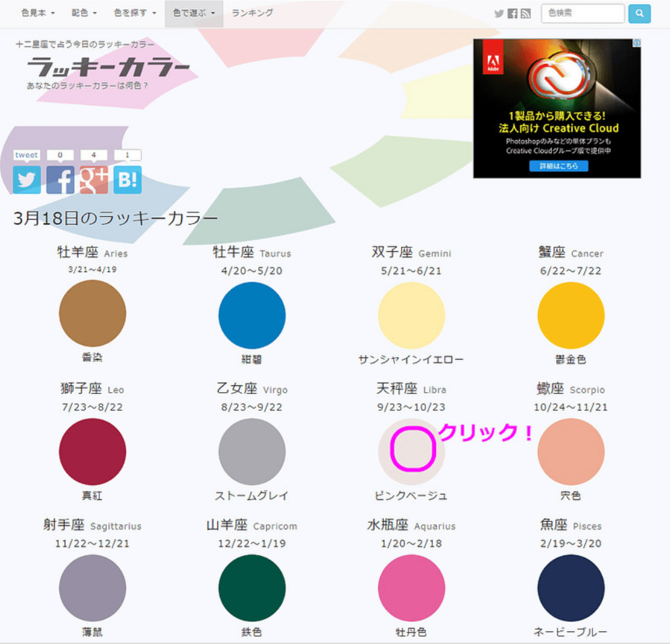
Task: Share via the large Facebook button
Action: pyautogui.click(x=60, y=180)
